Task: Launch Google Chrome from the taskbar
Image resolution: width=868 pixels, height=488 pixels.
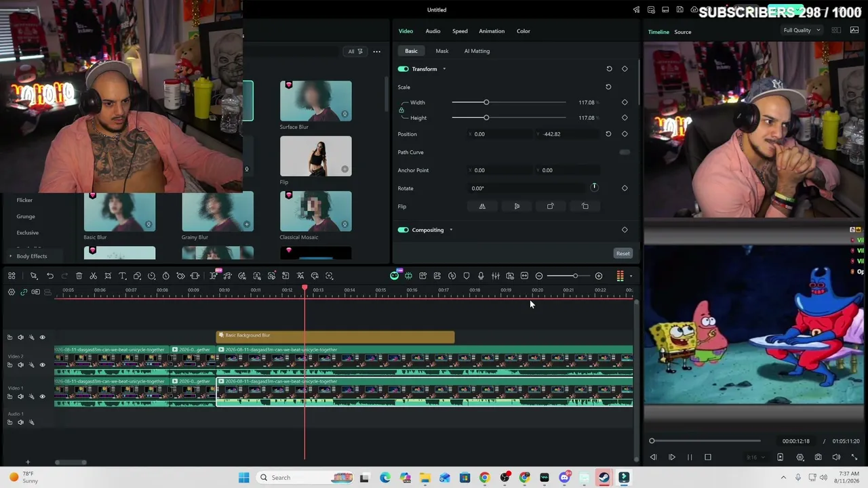Action: click(x=484, y=478)
